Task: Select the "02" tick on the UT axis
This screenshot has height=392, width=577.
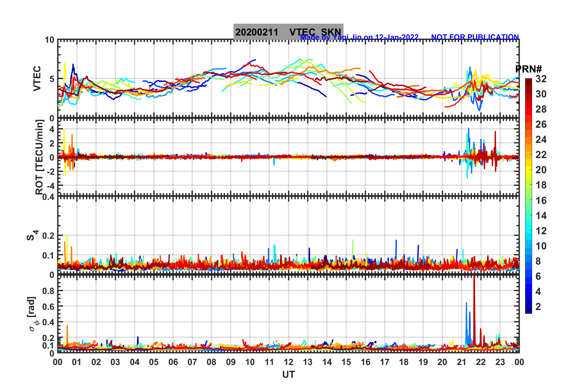Action: click(96, 362)
